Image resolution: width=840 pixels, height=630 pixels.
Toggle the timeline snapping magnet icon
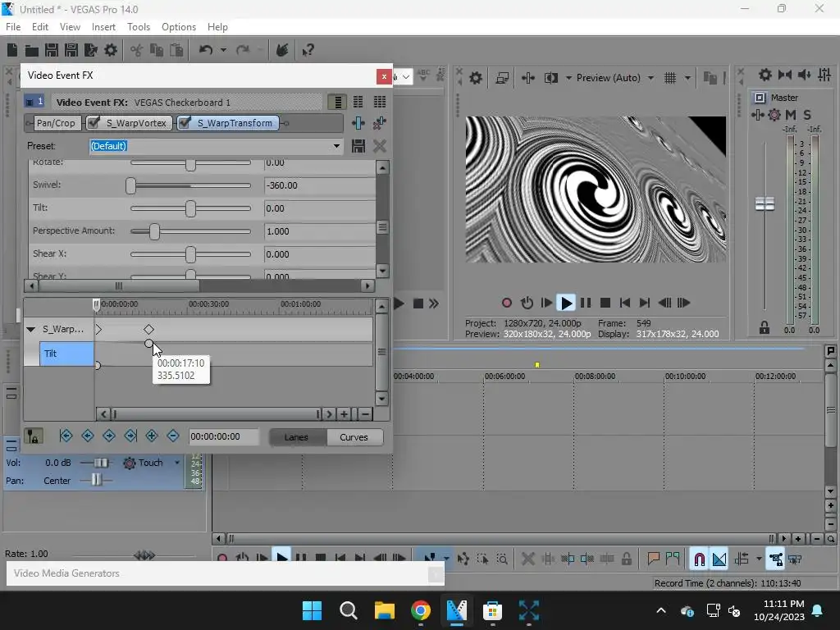(x=699, y=559)
